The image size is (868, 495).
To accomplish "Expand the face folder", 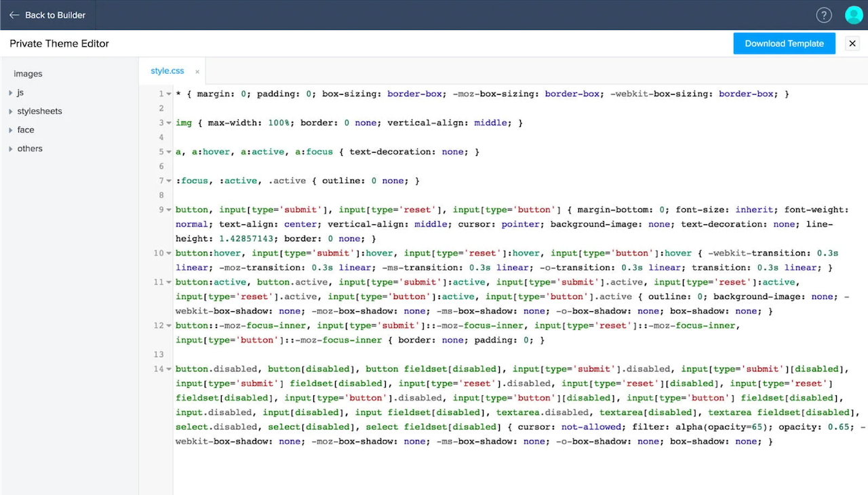I will (x=11, y=130).
